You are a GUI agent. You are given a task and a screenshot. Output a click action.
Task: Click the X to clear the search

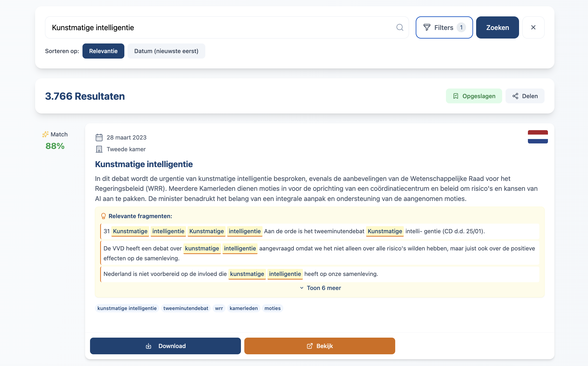(x=533, y=27)
